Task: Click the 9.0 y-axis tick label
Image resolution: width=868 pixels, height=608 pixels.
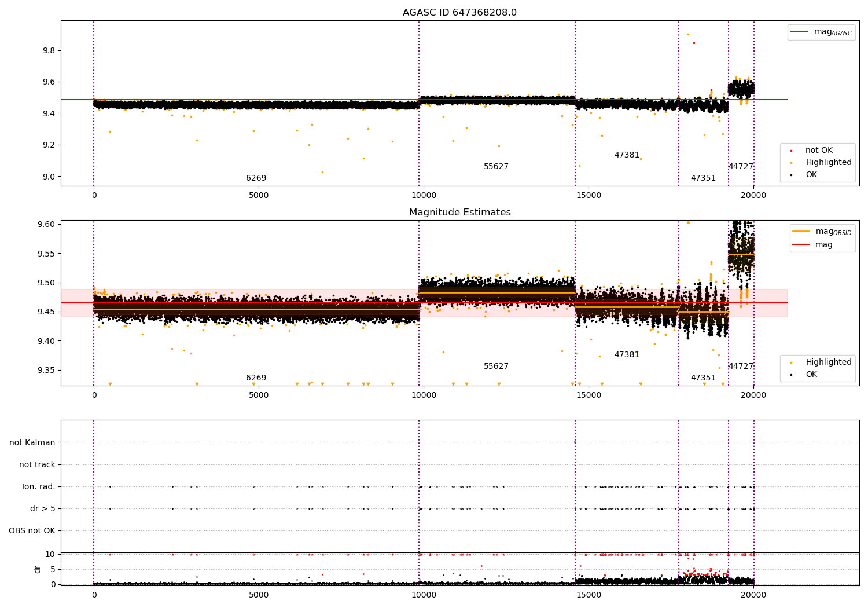Action: [x=49, y=177]
